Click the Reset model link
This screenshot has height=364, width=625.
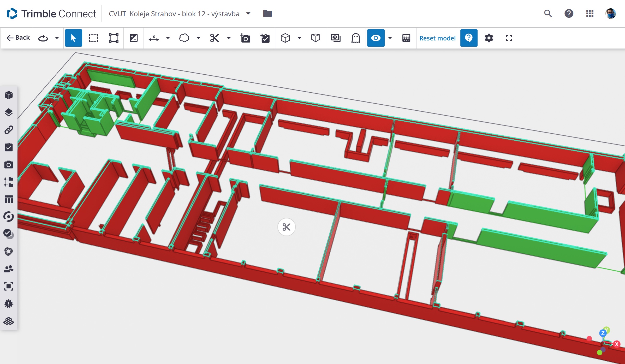pos(437,38)
